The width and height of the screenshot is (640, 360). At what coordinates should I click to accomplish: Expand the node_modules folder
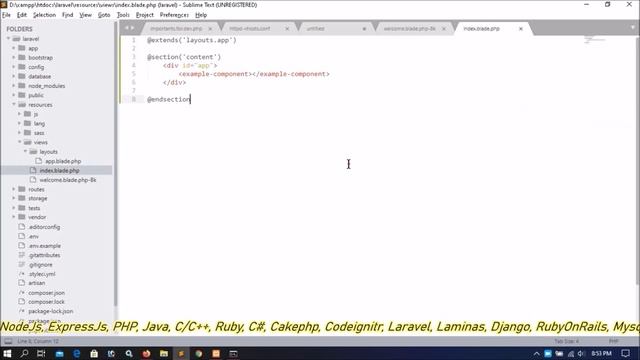(x=13, y=86)
